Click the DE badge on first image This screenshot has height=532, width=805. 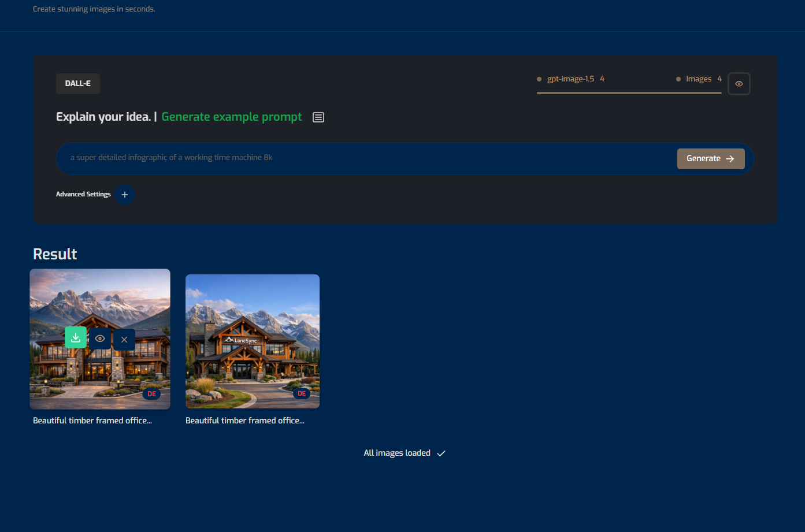click(x=151, y=394)
